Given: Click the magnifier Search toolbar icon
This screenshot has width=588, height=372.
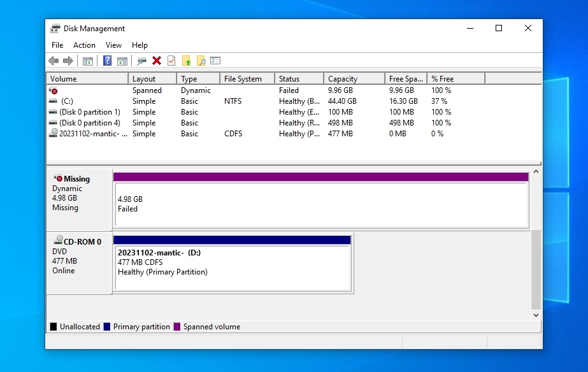Looking at the screenshot, I should point(201,61).
